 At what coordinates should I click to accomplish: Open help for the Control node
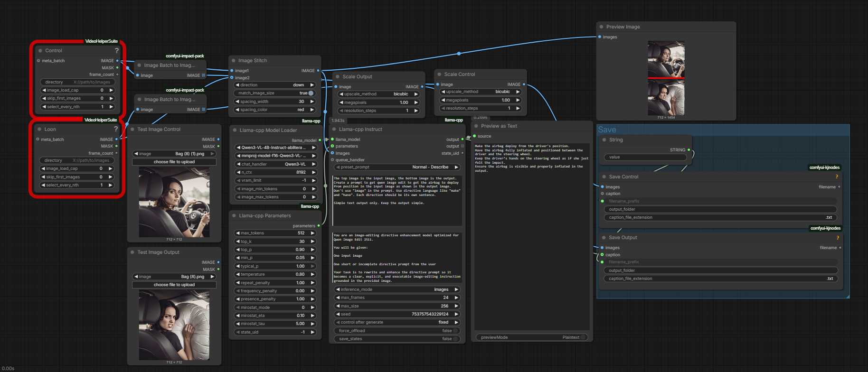click(116, 51)
